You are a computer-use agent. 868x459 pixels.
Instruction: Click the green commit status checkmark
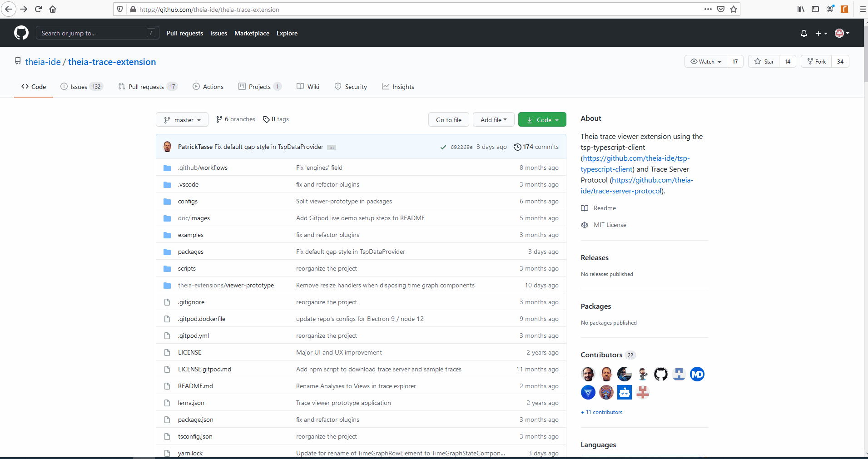point(443,147)
